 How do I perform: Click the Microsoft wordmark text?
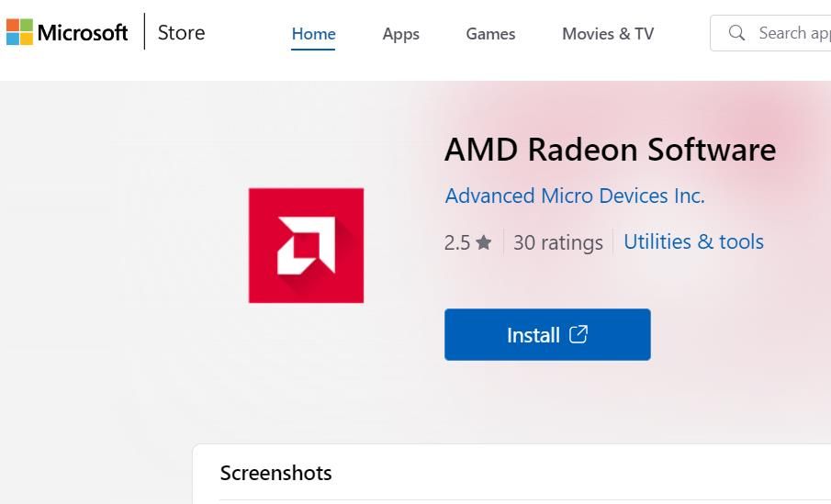(x=83, y=33)
